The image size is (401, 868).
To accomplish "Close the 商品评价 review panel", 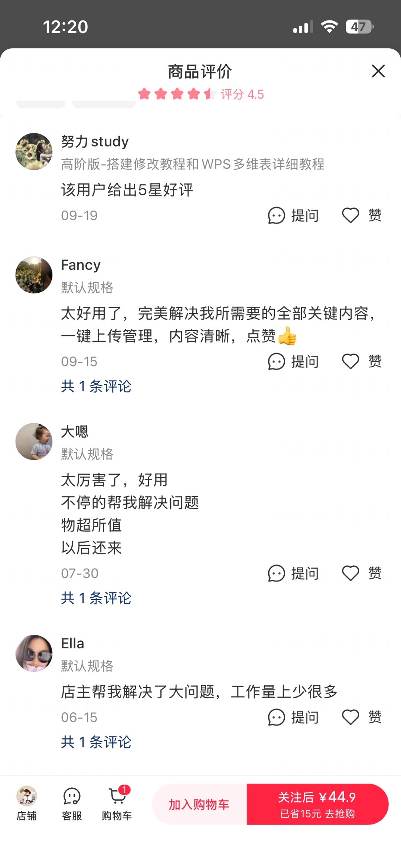I will 378,71.
